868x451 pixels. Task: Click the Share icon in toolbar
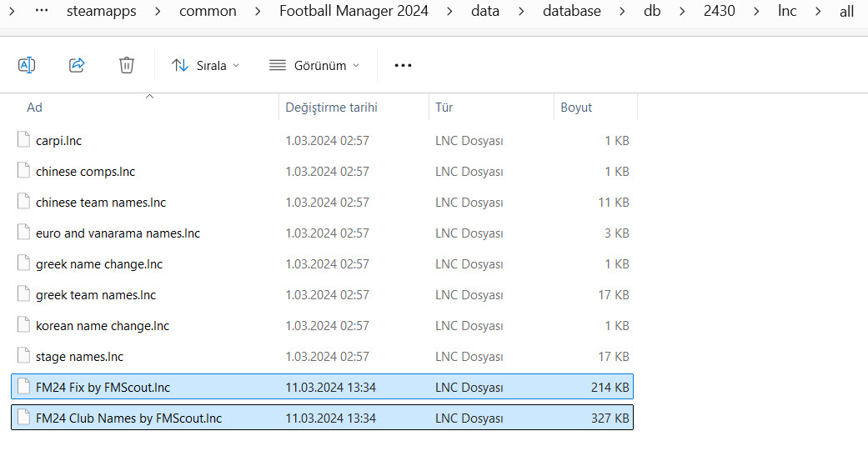pos(77,65)
